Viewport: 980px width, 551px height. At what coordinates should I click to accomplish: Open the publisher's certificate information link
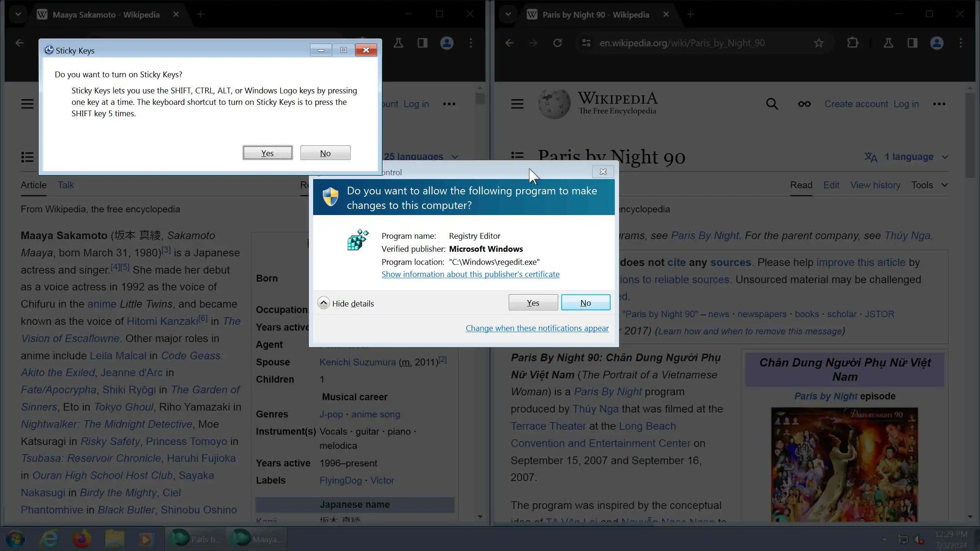pyautogui.click(x=470, y=274)
